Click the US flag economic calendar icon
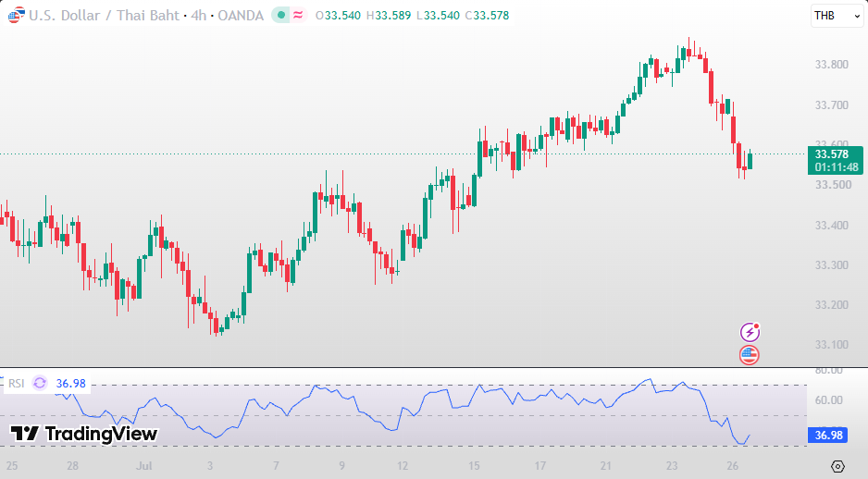This screenshot has height=479, width=868. tap(749, 355)
